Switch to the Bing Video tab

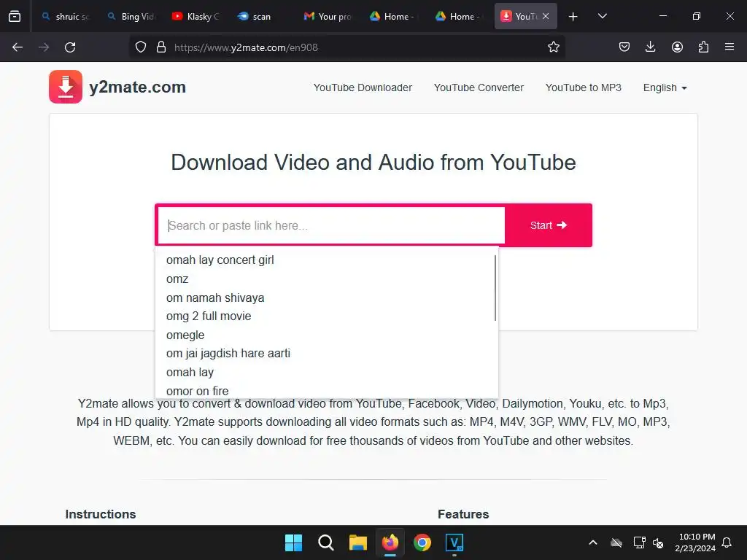click(x=131, y=16)
